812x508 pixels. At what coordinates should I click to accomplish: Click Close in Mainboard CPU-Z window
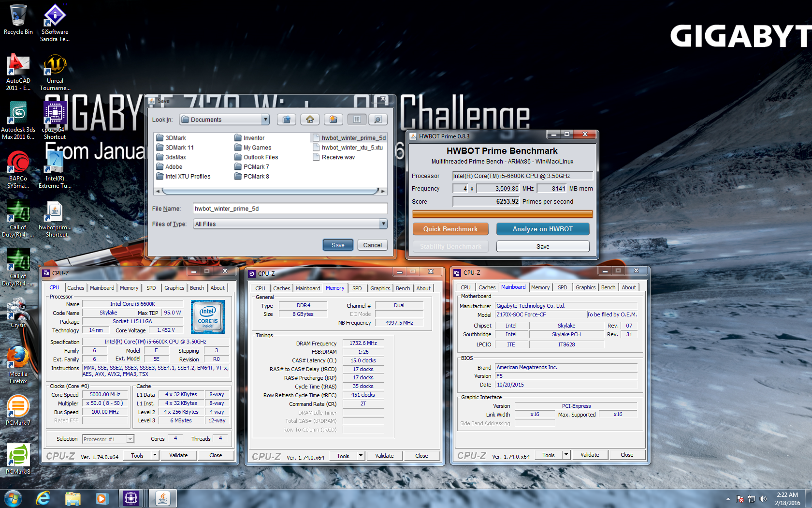click(627, 455)
